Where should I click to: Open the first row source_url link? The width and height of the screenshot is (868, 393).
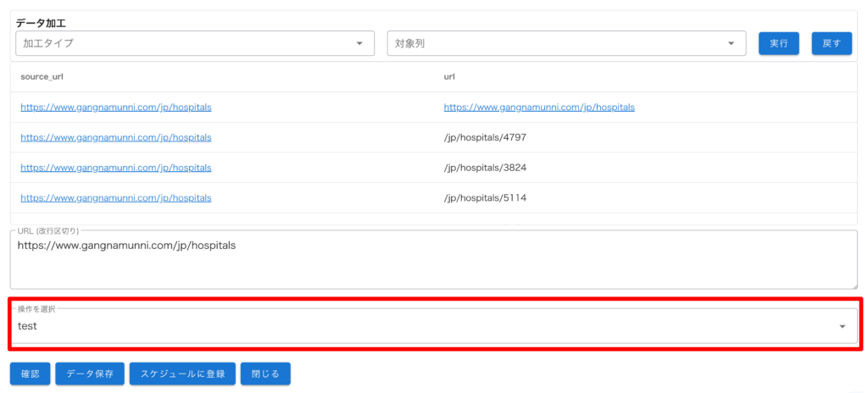(116, 108)
